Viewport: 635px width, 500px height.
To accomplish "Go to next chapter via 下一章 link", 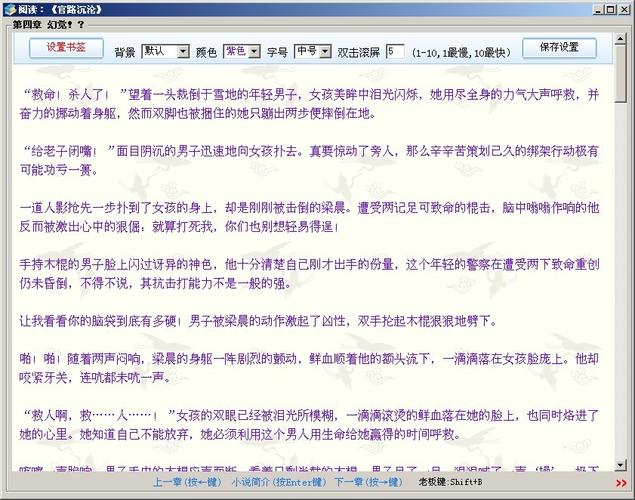I will click(x=368, y=482).
